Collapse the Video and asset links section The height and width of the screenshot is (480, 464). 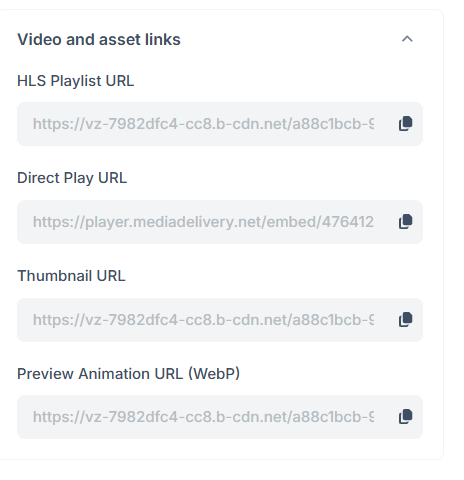407,39
